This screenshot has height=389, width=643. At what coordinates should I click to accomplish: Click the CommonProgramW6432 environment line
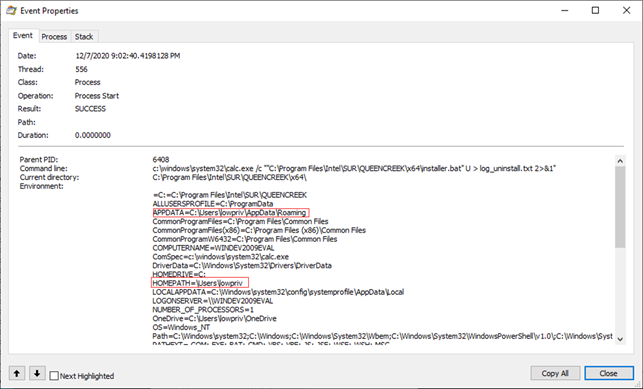[x=245, y=239]
